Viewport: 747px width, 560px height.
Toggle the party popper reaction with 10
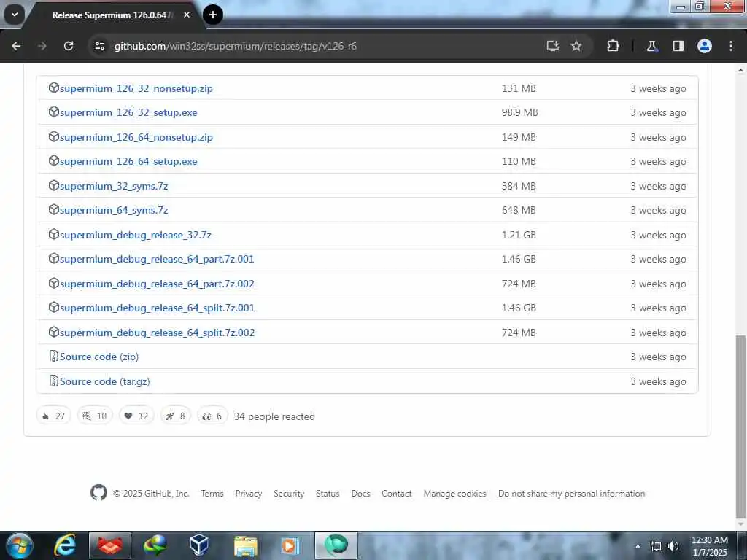95,416
